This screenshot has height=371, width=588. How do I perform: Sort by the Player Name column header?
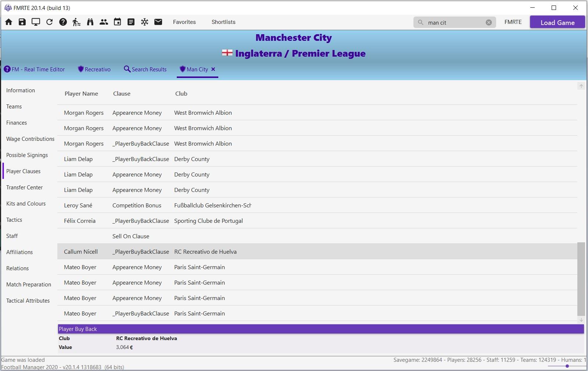pyautogui.click(x=81, y=94)
